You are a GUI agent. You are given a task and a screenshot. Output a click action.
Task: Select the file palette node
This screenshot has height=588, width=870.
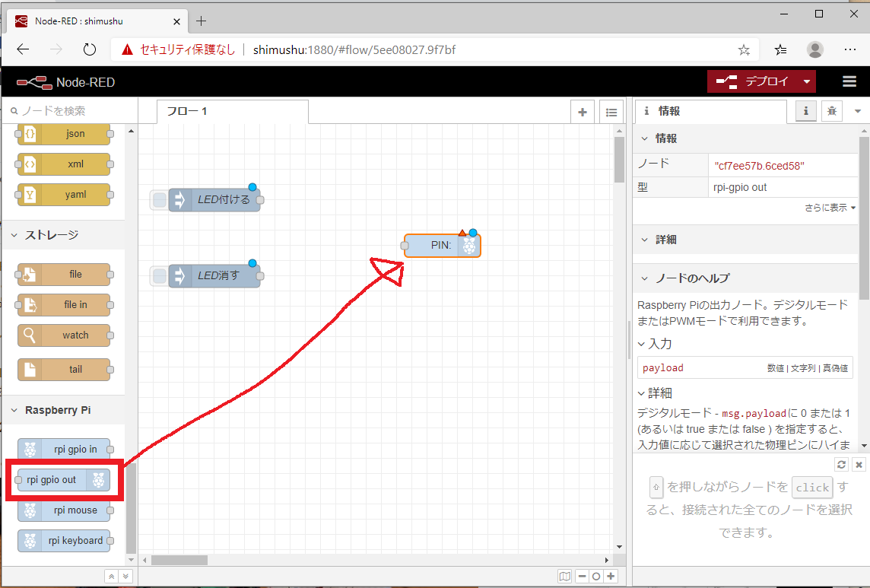[x=64, y=275]
